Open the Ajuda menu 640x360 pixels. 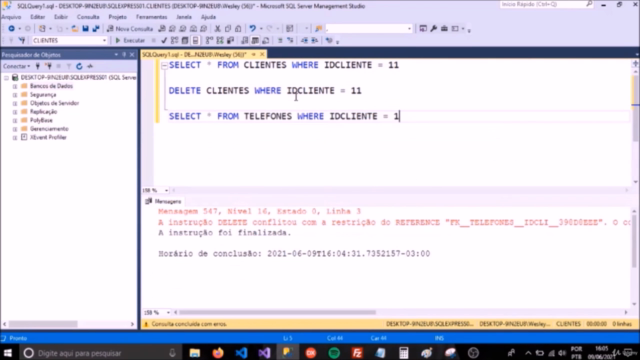click(208, 17)
